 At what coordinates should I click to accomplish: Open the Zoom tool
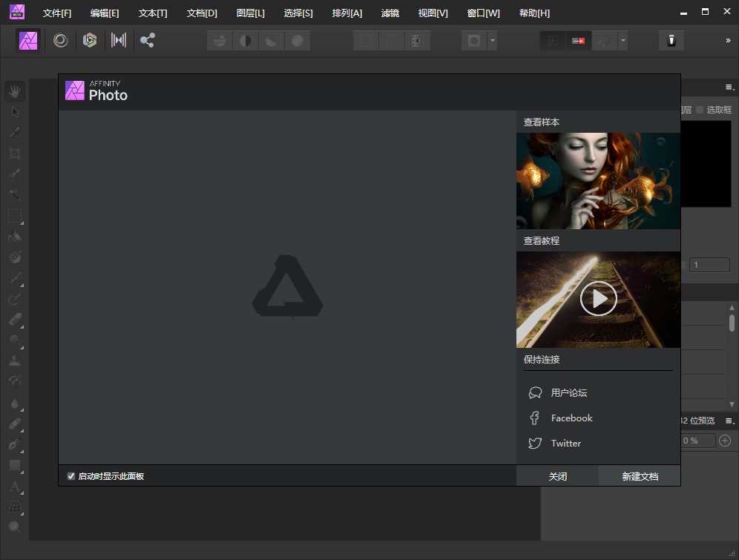point(15,526)
